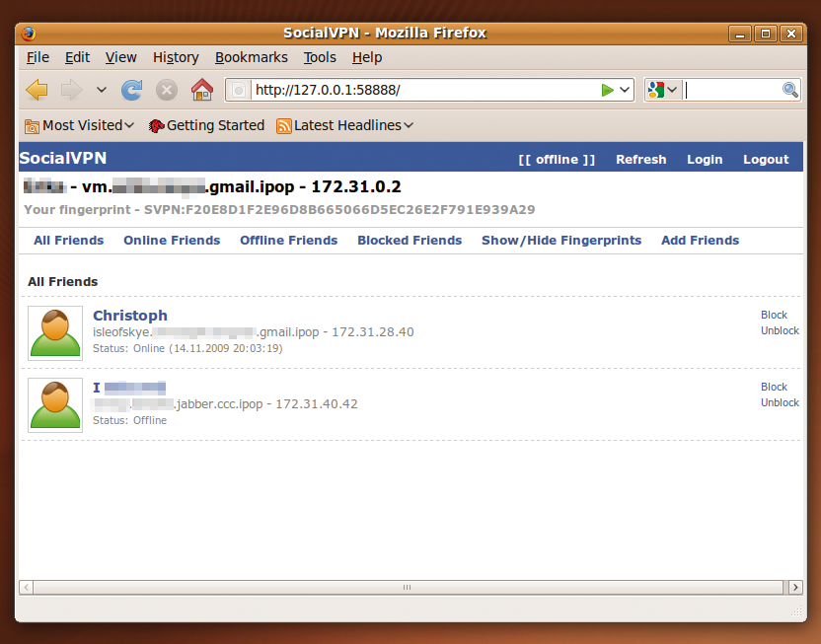Filter to Online Friends

coord(172,240)
